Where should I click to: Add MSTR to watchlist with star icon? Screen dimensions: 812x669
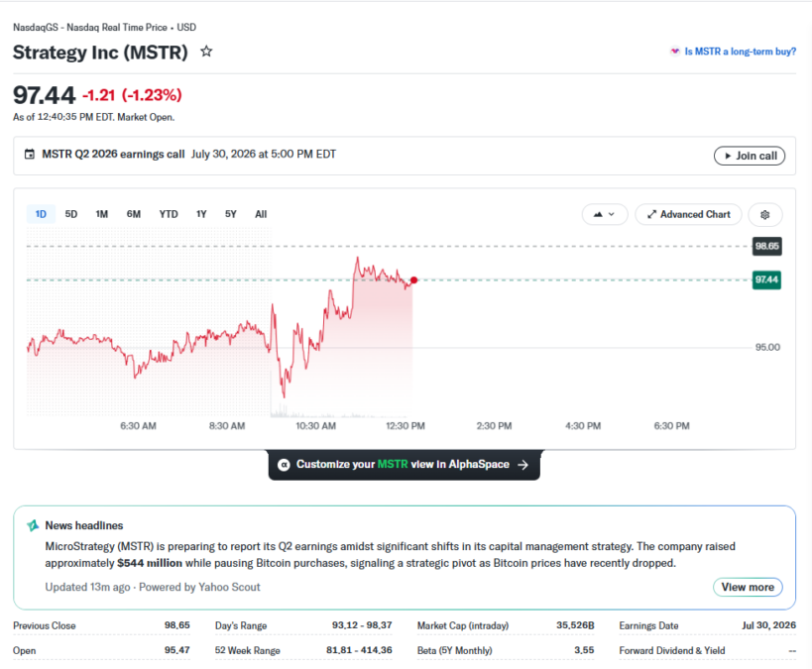click(x=206, y=52)
